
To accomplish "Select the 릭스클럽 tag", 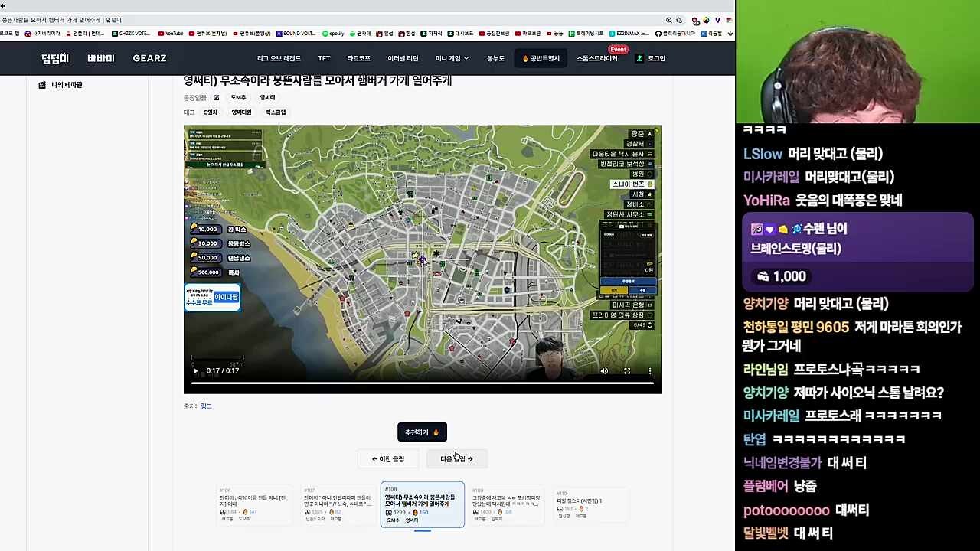I will pos(276,112).
